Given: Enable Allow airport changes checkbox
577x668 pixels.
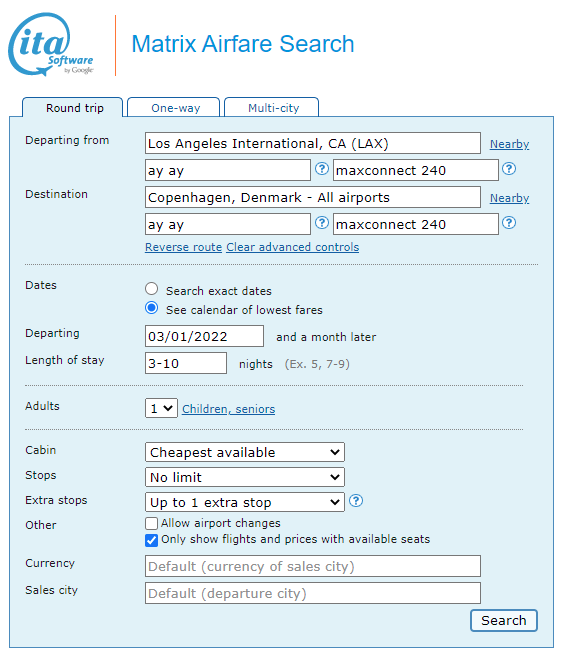Looking at the screenshot, I should [151, 523].
